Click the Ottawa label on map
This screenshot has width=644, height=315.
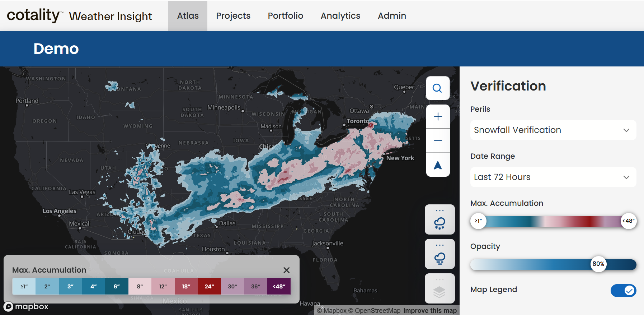coord(359,111)
